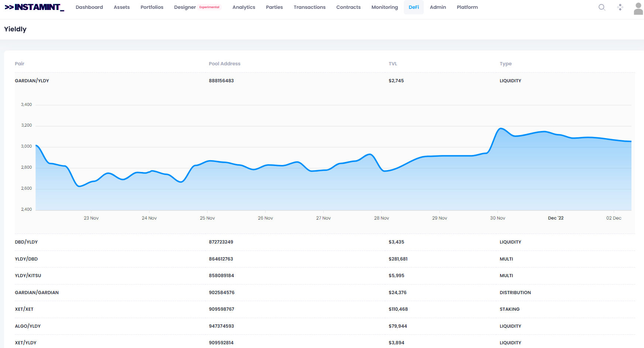
Task: Open the theme switcher icon
Action: tap(620, 7)
